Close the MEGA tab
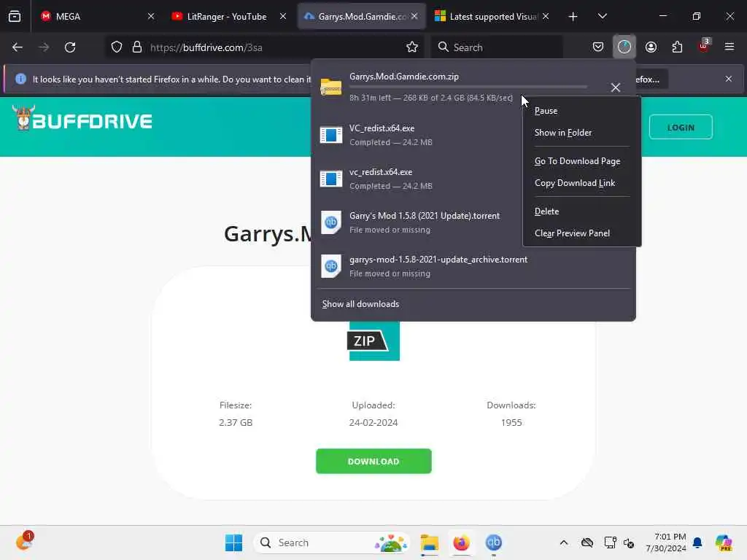This screenshot has height=560, width=747. tap(151, 16)
